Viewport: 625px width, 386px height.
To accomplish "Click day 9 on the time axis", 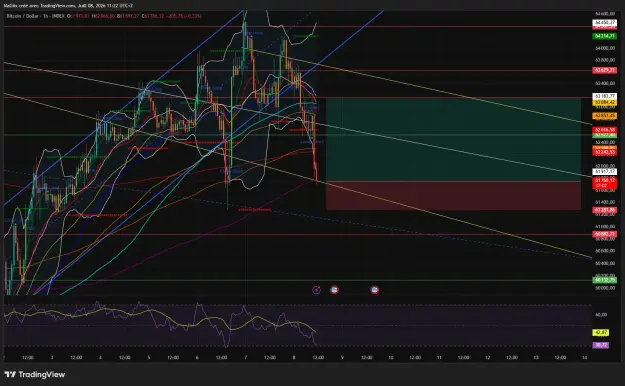I will (342, 358).
